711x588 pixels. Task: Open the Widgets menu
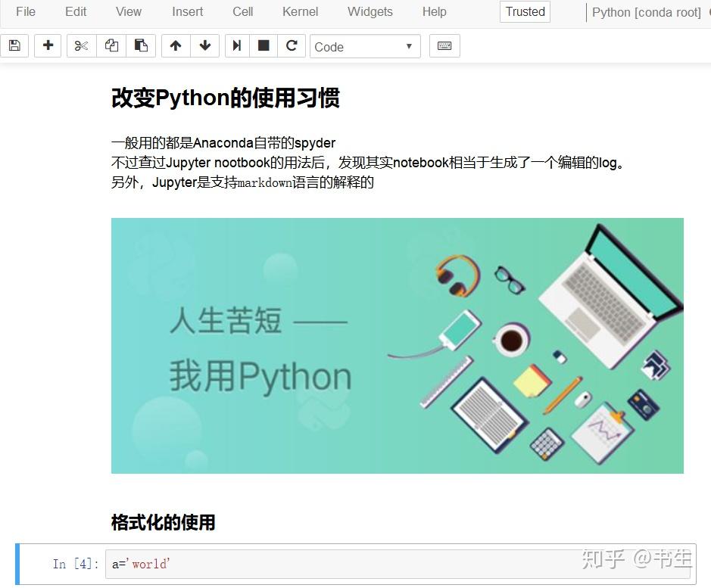(x=370, y=11)
